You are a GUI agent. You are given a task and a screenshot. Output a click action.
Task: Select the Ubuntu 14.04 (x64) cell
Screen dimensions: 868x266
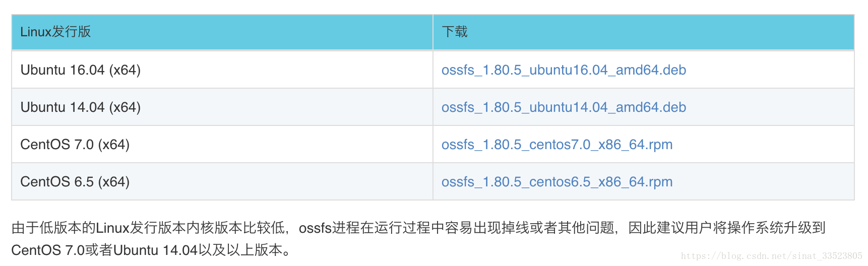tap(222, 107)
